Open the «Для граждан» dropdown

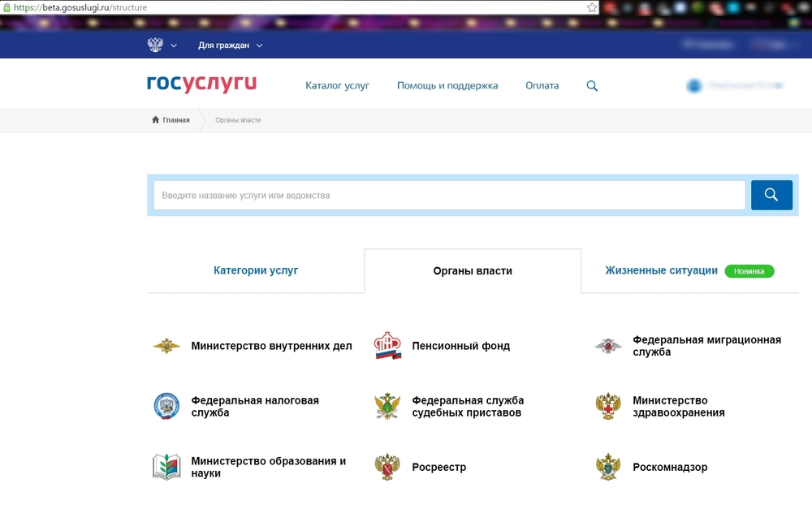(230, 45)
